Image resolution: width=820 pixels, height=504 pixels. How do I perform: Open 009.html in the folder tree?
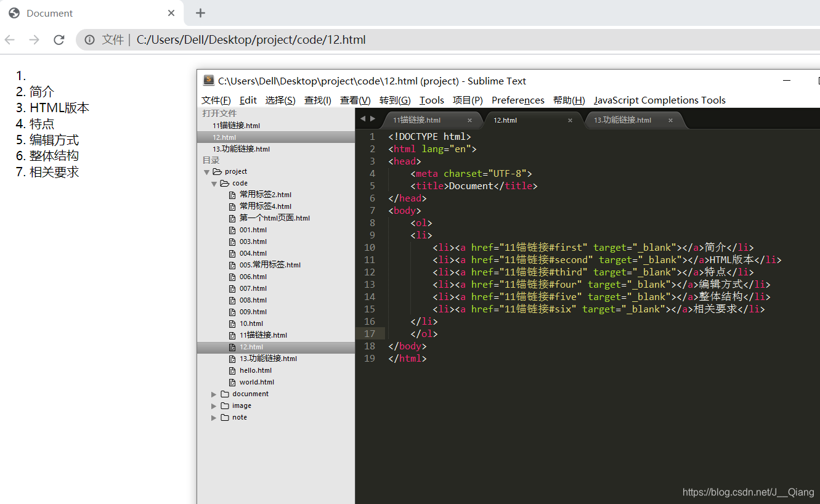click(x=253, y=312)
